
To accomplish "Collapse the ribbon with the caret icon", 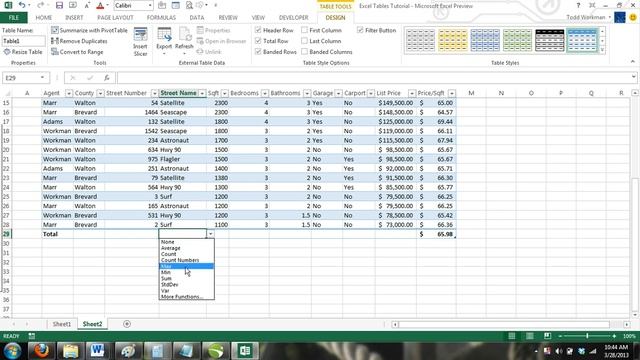I will click(x=633, y=62).
